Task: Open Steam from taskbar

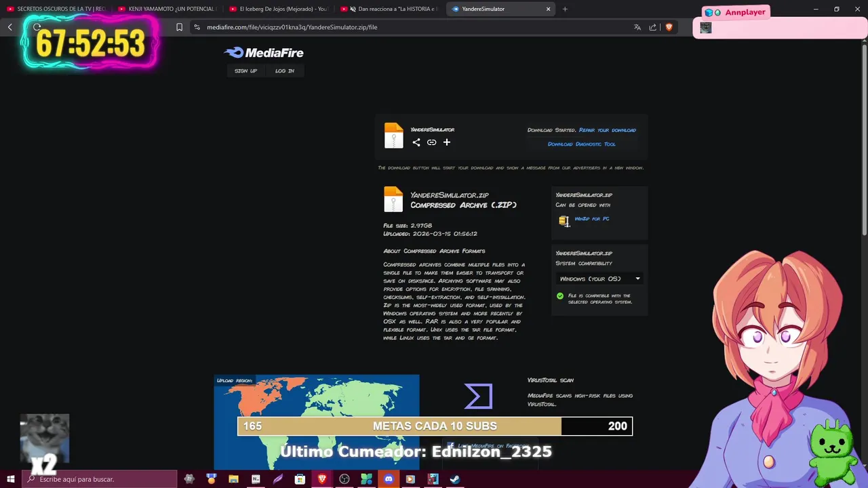Action: click(455, 479)
